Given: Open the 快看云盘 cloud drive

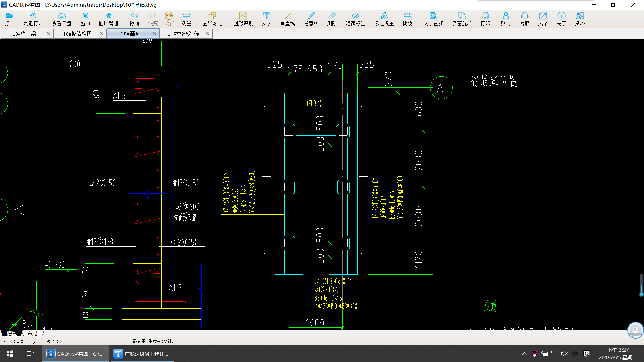Looking at the screenshot, I should 62,19.
